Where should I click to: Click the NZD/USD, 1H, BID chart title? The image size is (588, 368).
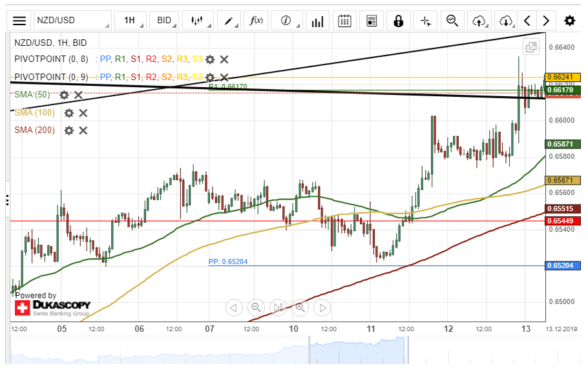[50, 43]
